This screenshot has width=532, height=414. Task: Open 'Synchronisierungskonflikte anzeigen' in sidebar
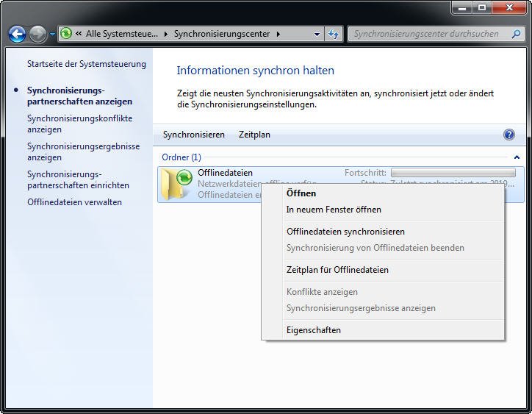click(80, 124)
